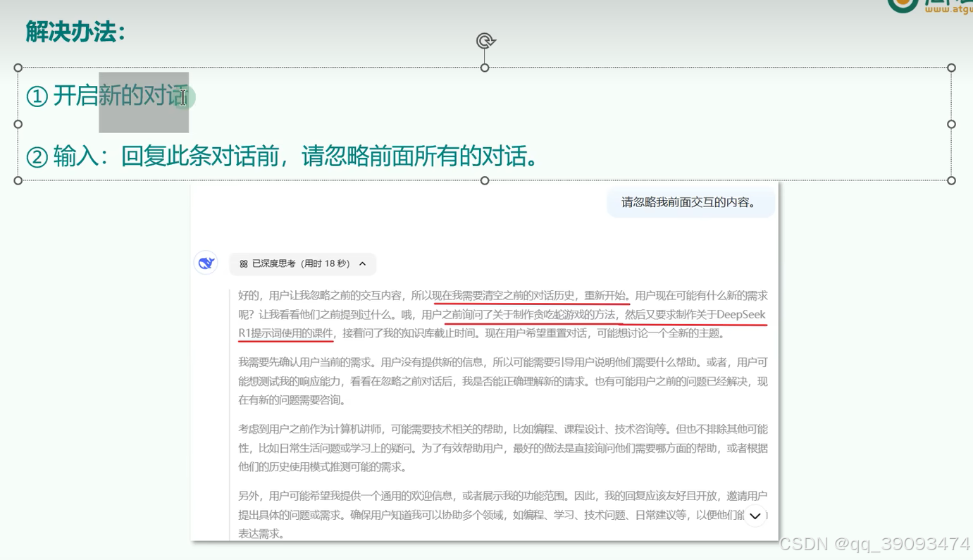Click the paragraph starting 我需要先确认用户当前的需求

[502, 381]
